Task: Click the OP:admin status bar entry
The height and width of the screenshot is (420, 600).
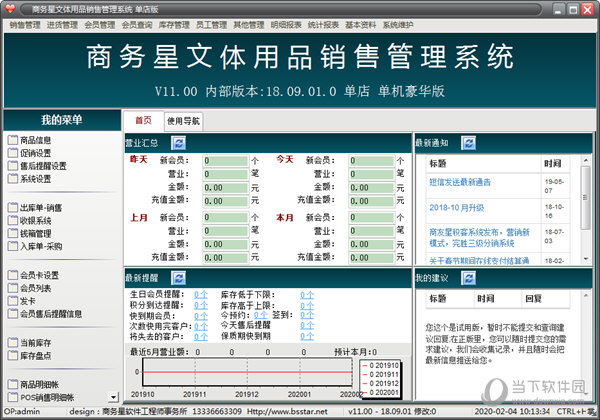Action: point(22,412)
